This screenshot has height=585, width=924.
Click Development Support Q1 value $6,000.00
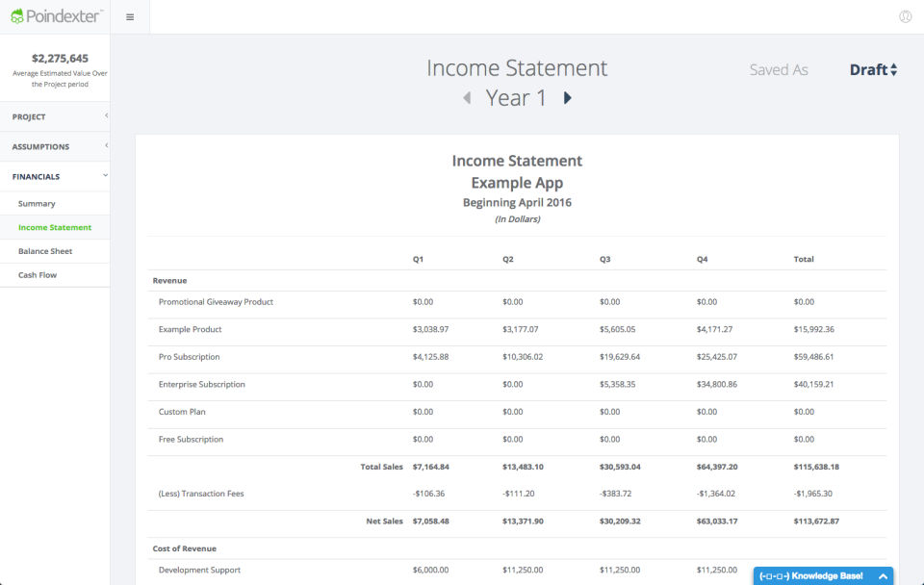tap(430, 571)
